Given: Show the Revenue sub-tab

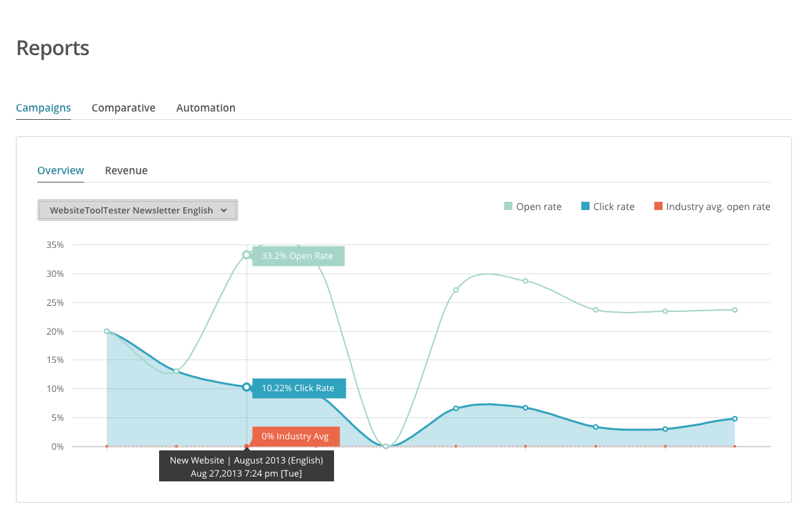Looking at the screenshot, I should (126, 171).
